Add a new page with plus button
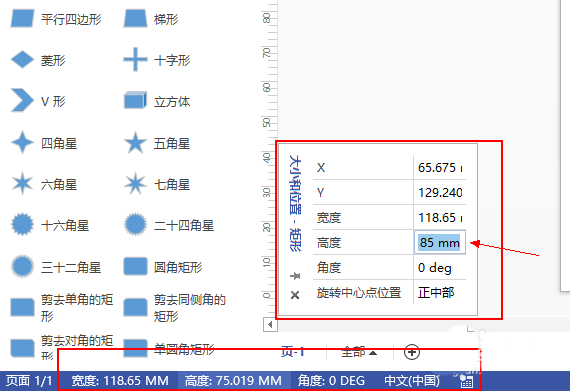Screen dimensions: 570x391 click(x=412, y=352)
